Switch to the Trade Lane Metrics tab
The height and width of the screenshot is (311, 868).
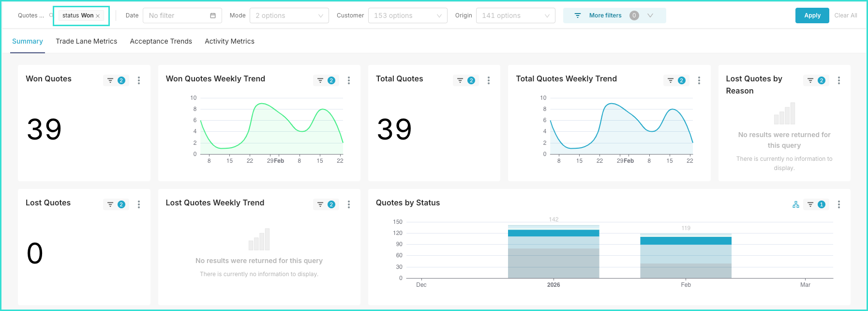[x=86, y=41]
